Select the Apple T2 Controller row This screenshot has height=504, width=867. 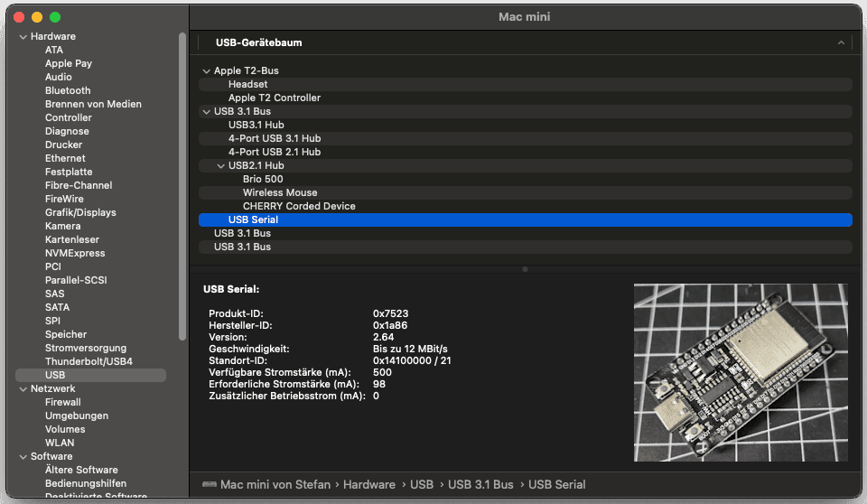pos(526,98)
